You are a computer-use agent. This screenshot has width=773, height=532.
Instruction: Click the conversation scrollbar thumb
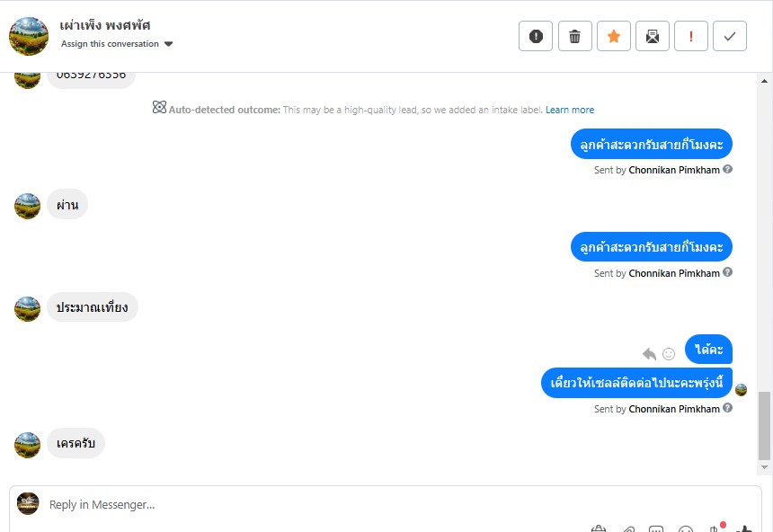(765, 425)
